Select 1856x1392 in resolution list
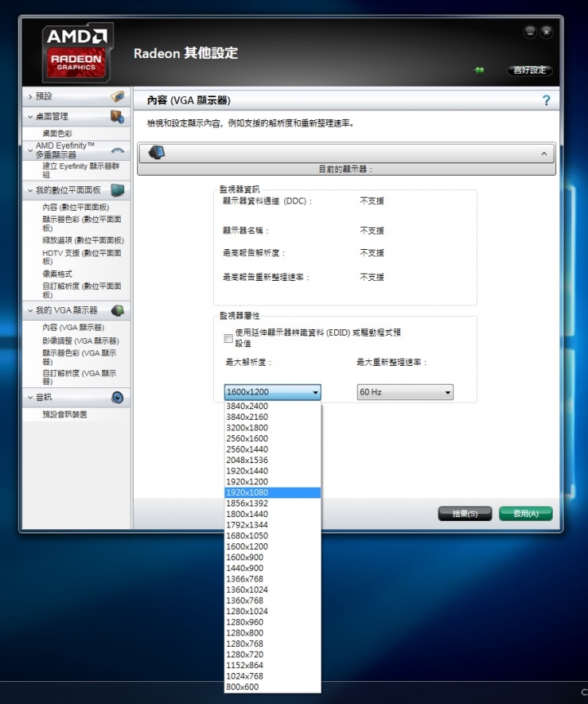Screen dimensions: 588x704 tap(273, 503)
